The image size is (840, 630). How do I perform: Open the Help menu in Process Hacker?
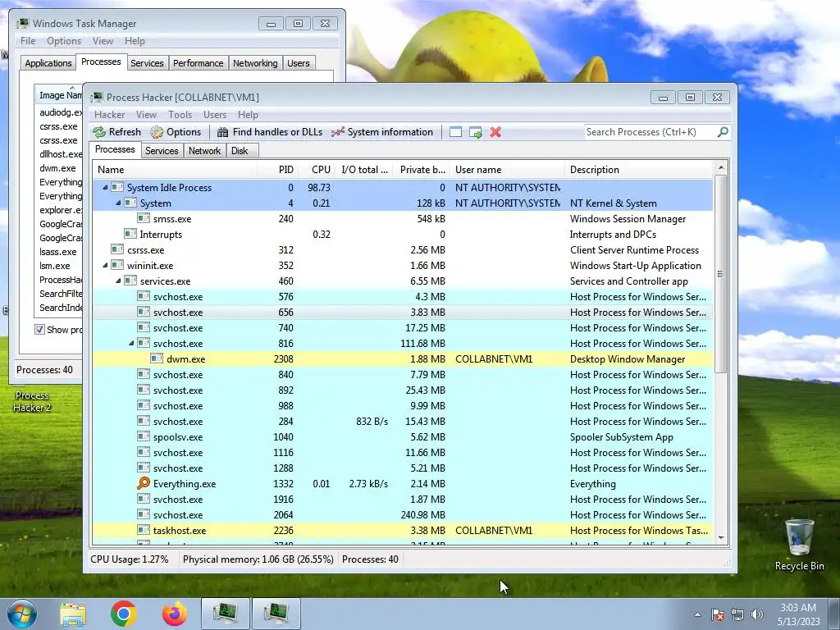click(x=248, y=115)
